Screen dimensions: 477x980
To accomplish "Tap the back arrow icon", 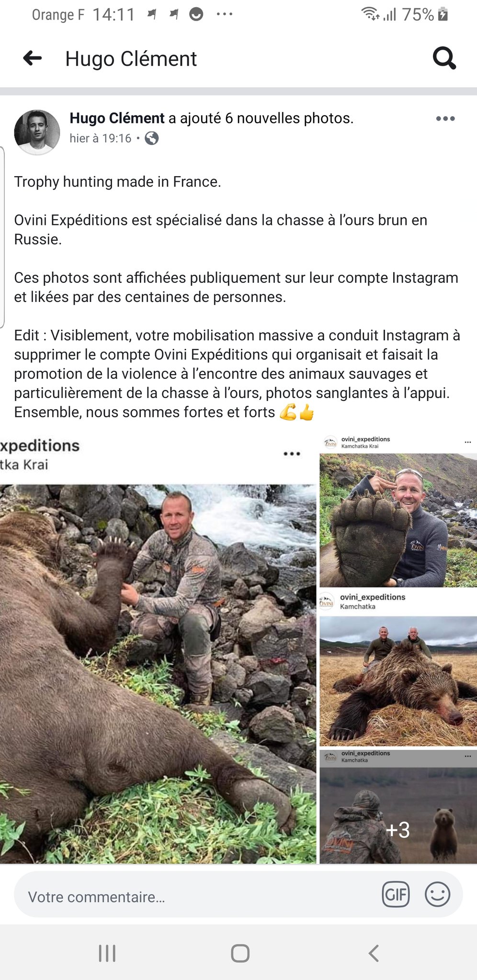I will (x=33, y=58).
